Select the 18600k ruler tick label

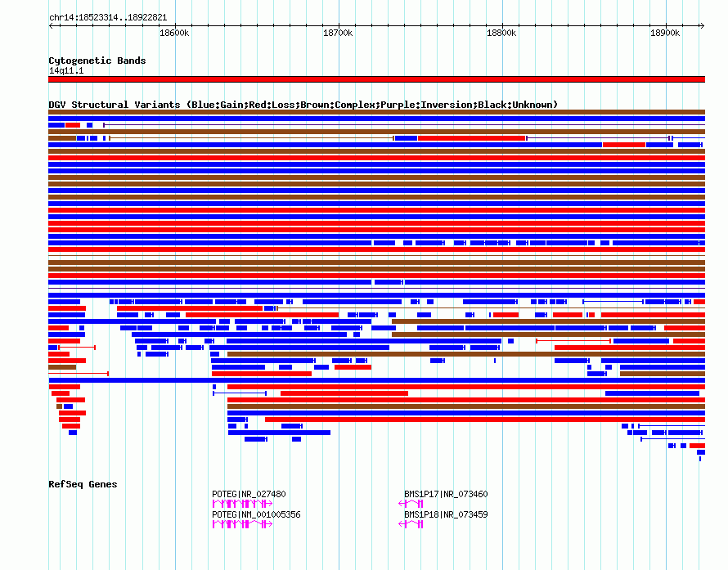pos(174,33)
